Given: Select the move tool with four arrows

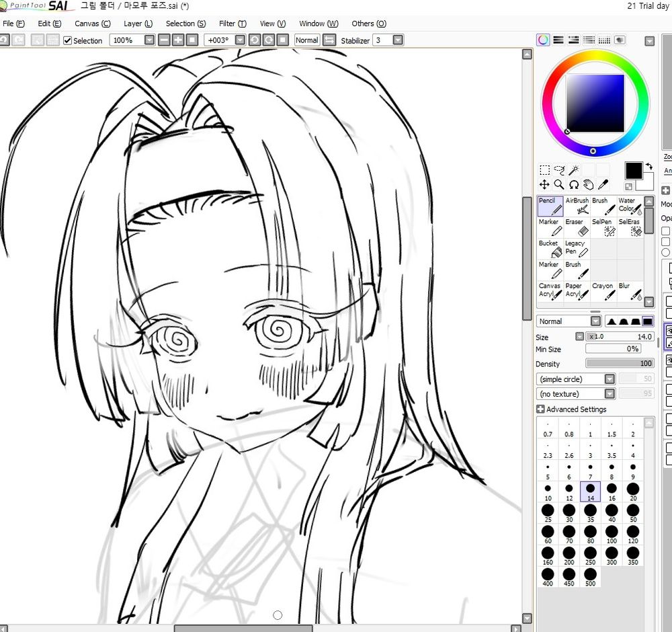Looking at the screenshot, I should 544,185.
